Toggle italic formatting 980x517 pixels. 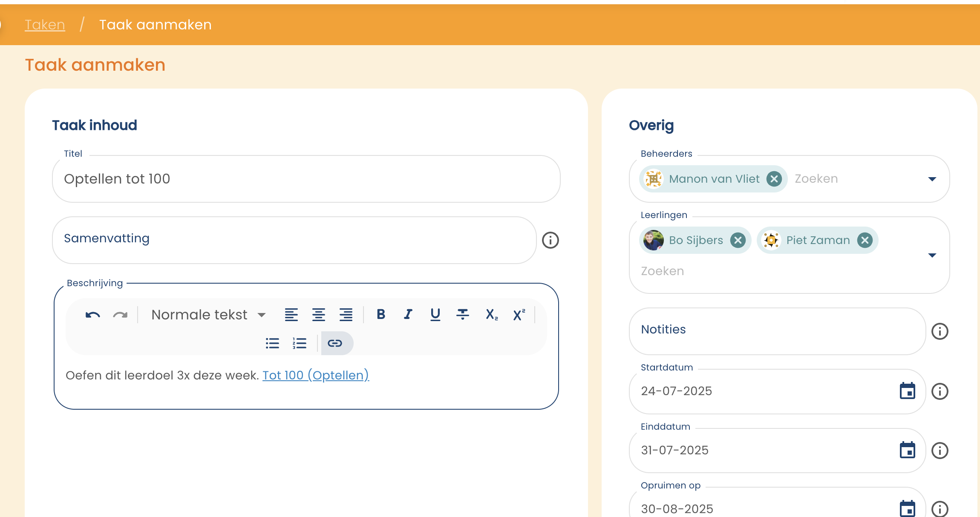(408, 314)
